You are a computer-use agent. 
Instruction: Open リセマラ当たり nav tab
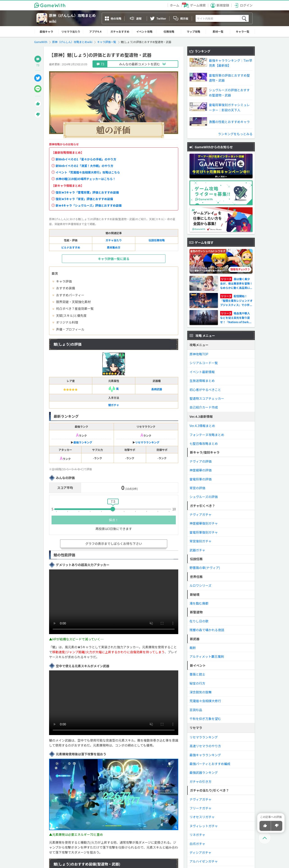coord(71,32)
